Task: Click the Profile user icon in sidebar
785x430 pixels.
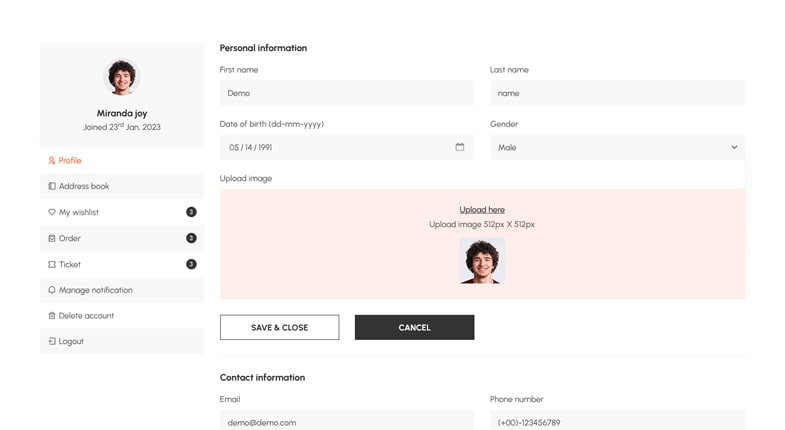Action: pos(52,160)
